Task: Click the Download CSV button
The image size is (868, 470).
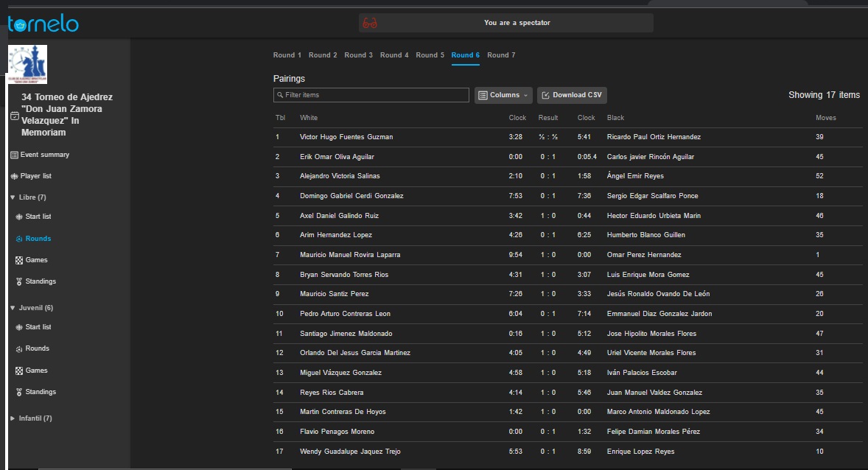Action: click(572, 95)
